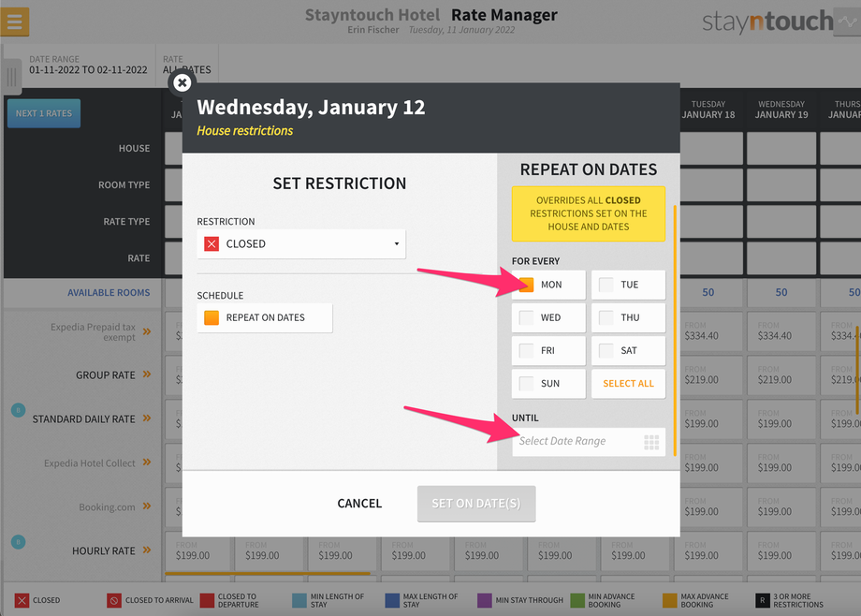Expand Expedia Hotel Collect row chevron
This screenshot has width=861, height=616.
147,462
